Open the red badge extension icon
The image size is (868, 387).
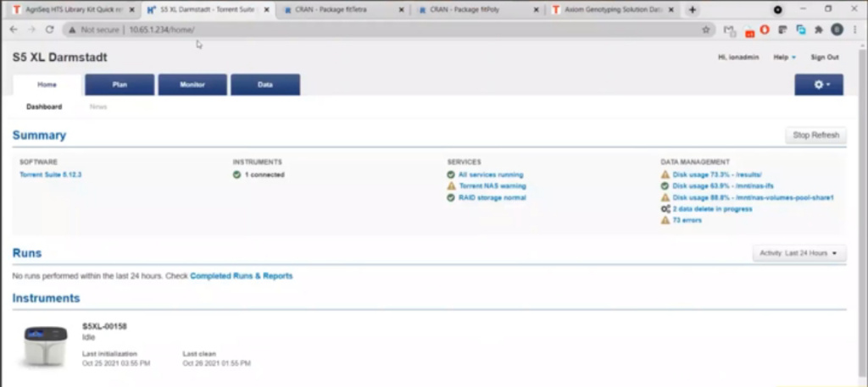click(749, 31)
